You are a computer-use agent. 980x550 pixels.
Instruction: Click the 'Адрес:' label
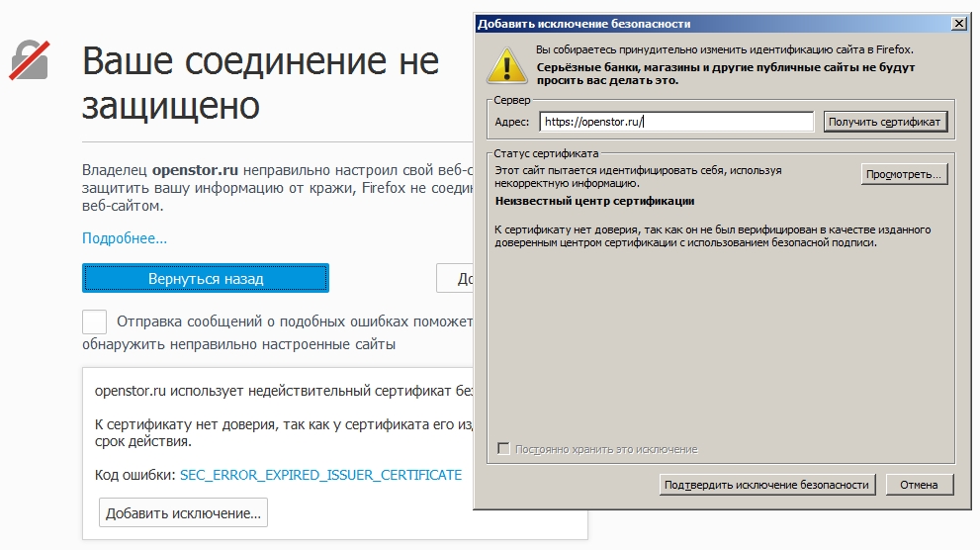(512, 122)
